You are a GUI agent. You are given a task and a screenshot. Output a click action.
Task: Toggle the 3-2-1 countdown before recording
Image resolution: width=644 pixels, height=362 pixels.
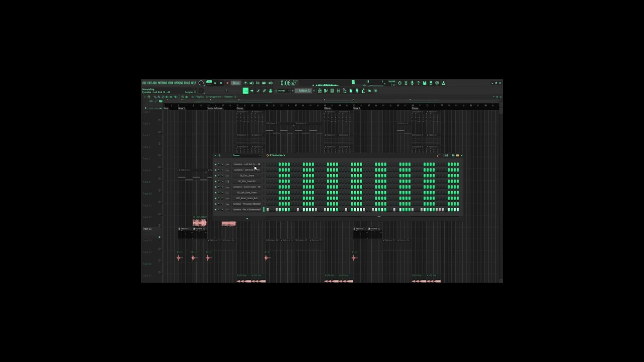point(258,83)
